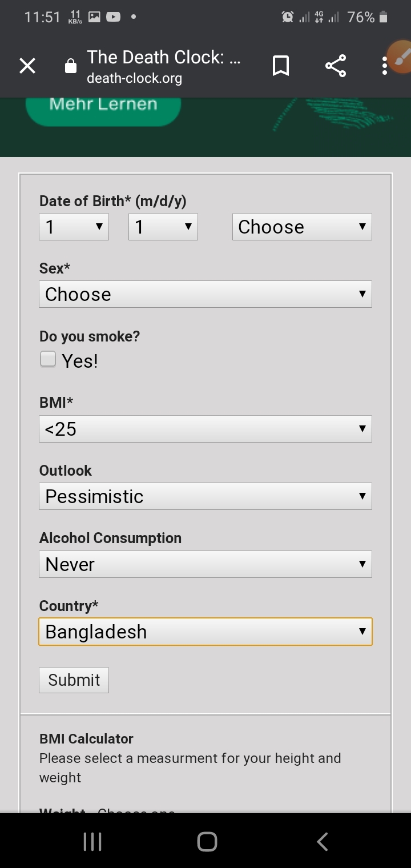Tap the floating brush overlay icon

400,57
